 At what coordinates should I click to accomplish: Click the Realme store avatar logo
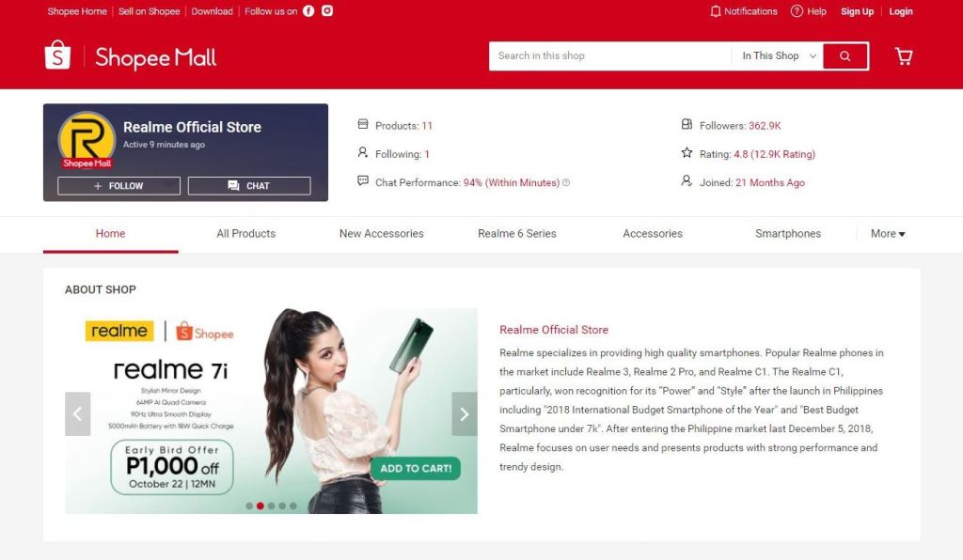click(x=87, y=139)
